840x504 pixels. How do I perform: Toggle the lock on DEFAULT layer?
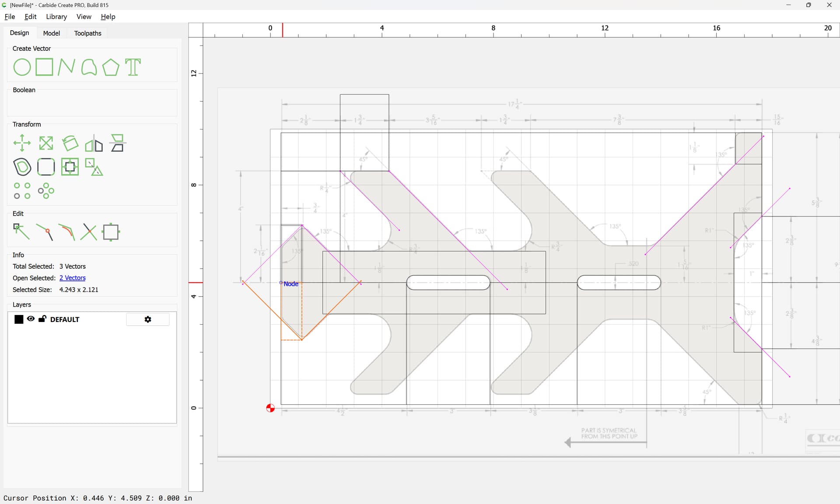click(42, 318)
